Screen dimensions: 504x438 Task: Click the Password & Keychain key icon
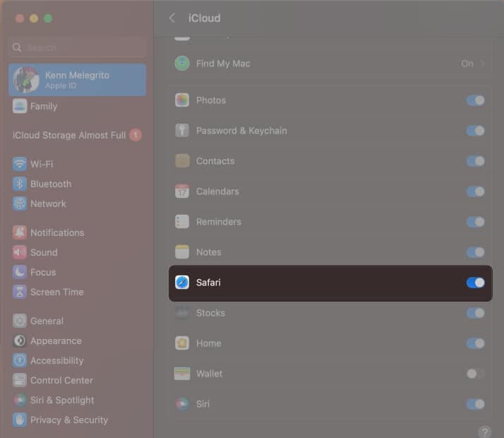[182, 131]
